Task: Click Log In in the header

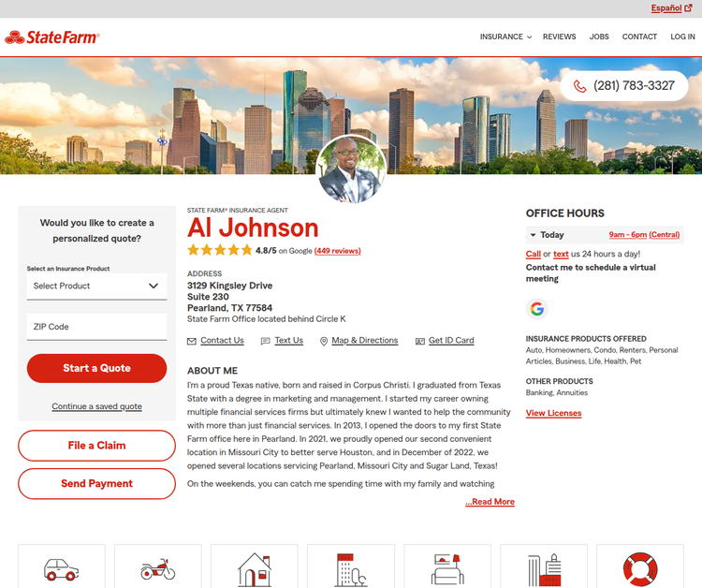Action: click(x=682, y=37)
